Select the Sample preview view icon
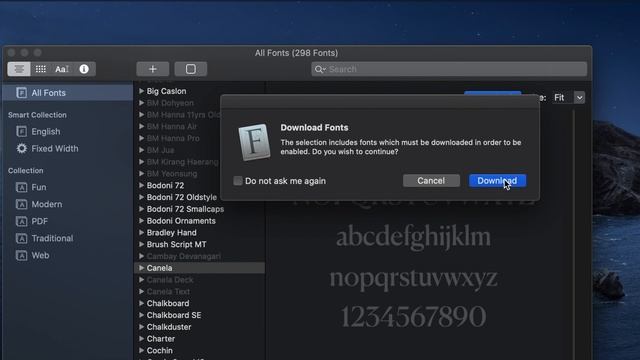Viewport: 640px width, 360px height. (19, 69)
